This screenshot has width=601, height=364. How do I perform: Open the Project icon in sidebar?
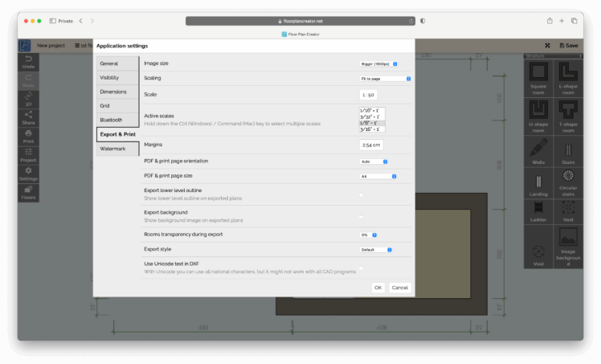28,154
